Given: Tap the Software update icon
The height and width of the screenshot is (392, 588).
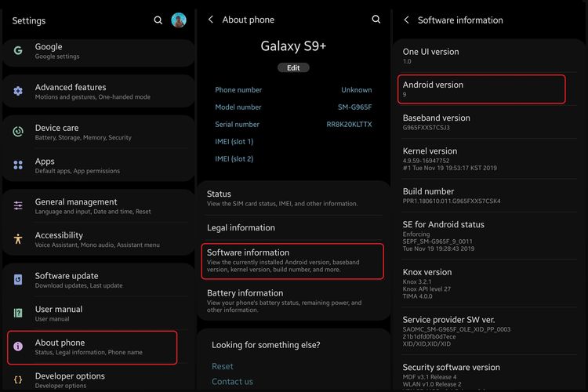Looking at the screenshot, I should 18,280.
